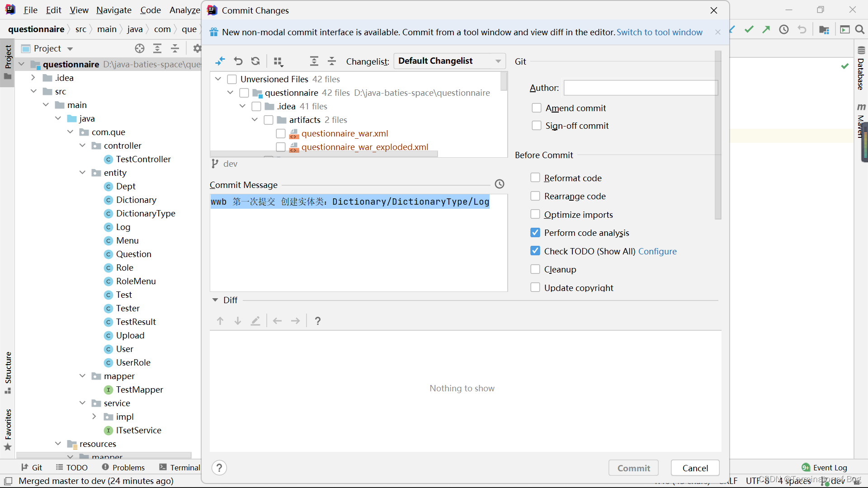The height and width of the screenshot is (488, 868).
Task: Click the diff help question mark icon
Action: pyautogui.click(x=318, y=321)
